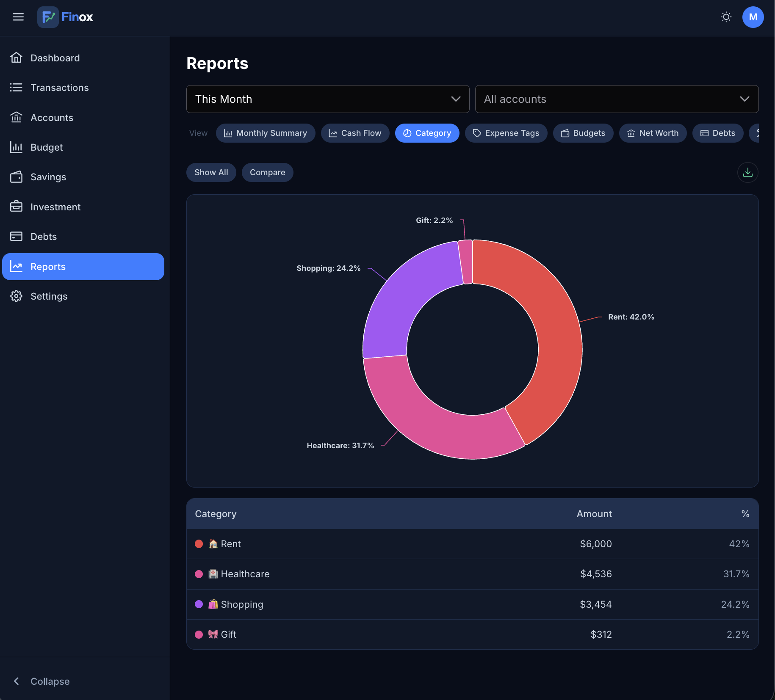Click the Healthcare: 31.7% chart label
Screen dimensions: 775x700
click(x=340, y=446)
